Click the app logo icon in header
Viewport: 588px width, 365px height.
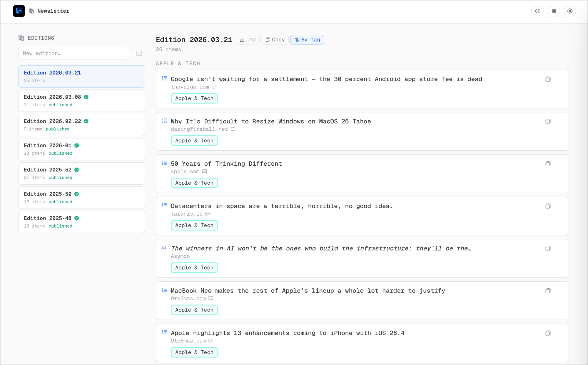19,11
